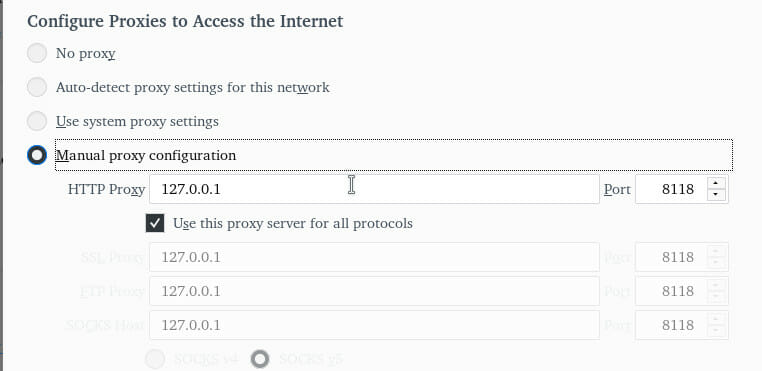Select Use system proxy settings option

[x=37, y=121]
